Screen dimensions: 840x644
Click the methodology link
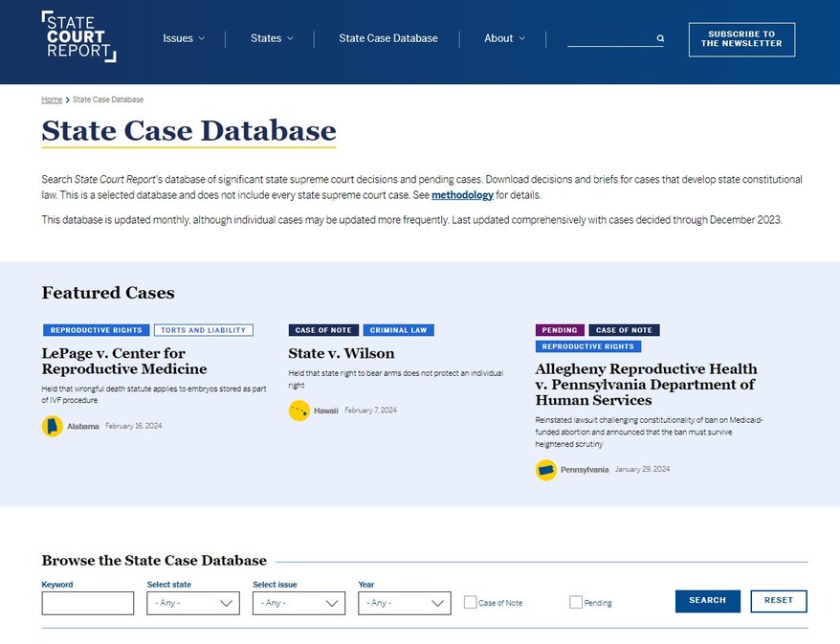462,195
